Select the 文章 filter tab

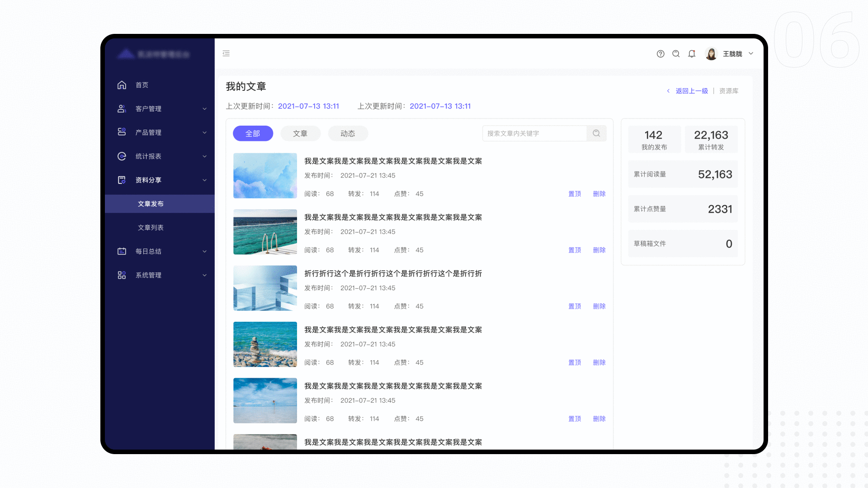click(300, 134)
